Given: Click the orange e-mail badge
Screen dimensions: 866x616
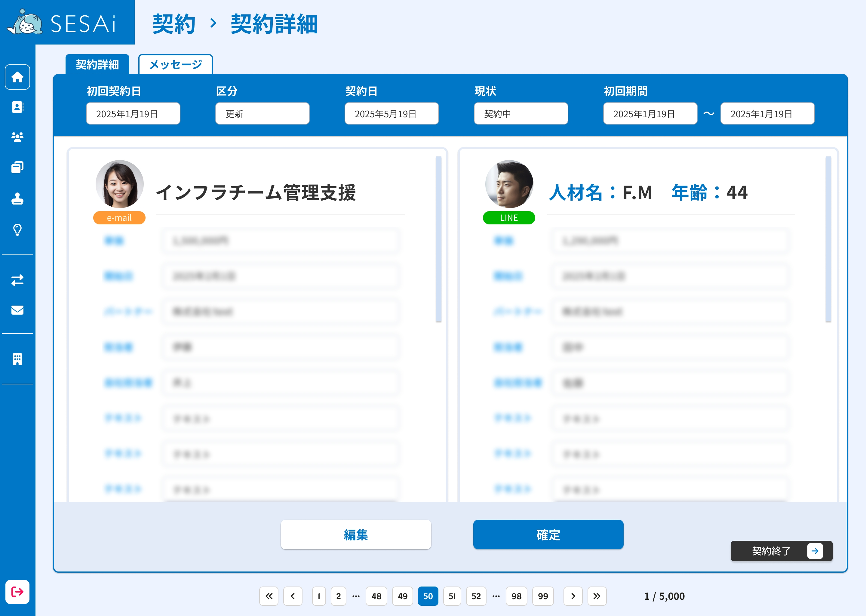Looking at the screenshot, I should [119, 218].
